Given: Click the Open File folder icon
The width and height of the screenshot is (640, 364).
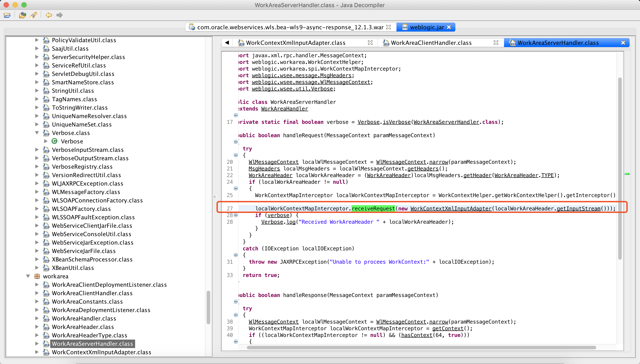Looking at the screenshot, I should click(x=7, y=15).
